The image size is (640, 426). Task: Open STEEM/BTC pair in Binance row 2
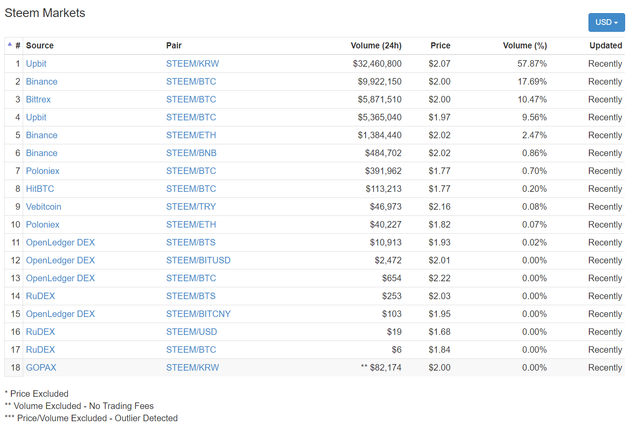click(191, 82)
